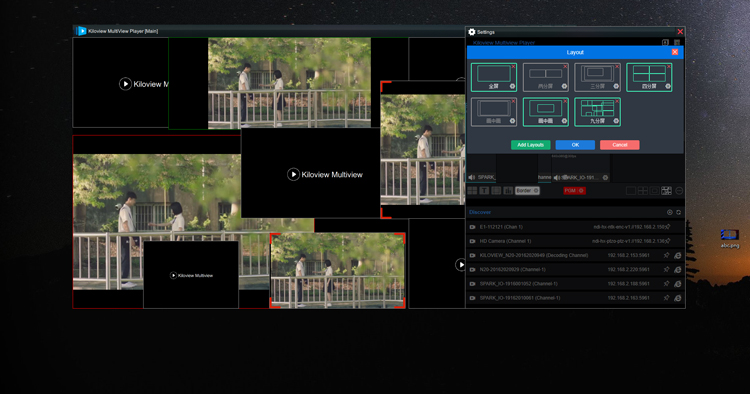Click the text overlay T icon
The height and width of the screenshot is (394, 750).
(x=484, y=191)
